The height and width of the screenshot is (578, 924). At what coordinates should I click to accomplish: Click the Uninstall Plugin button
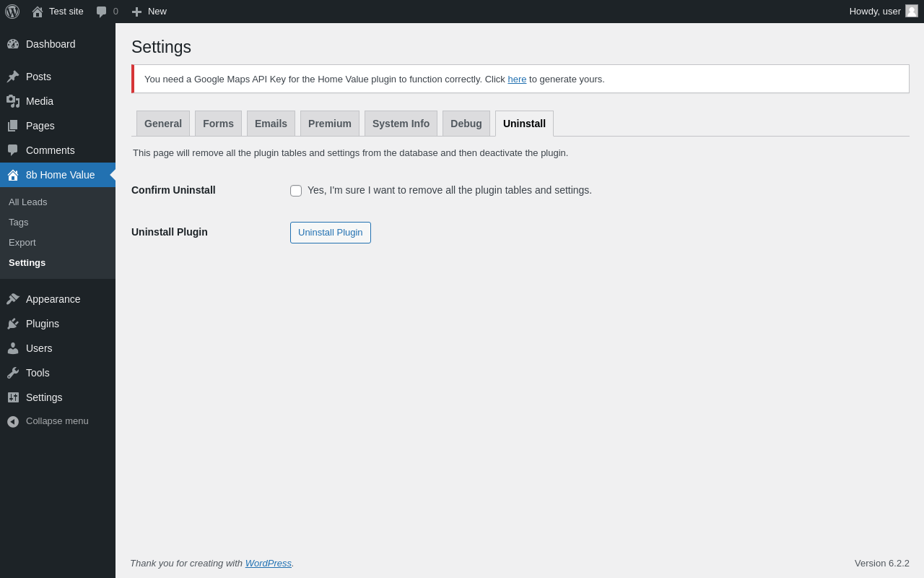[x=331, y=233]
